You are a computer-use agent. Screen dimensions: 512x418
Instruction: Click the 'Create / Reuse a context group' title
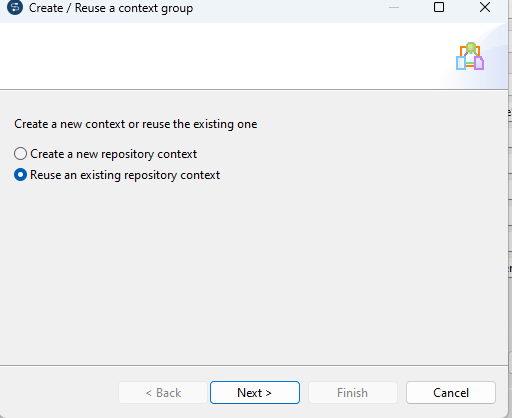click(111, 8)
